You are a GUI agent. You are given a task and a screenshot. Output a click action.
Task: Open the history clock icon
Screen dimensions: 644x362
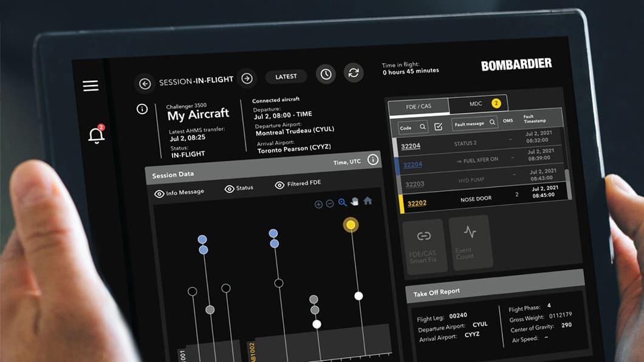pos(326,74)
